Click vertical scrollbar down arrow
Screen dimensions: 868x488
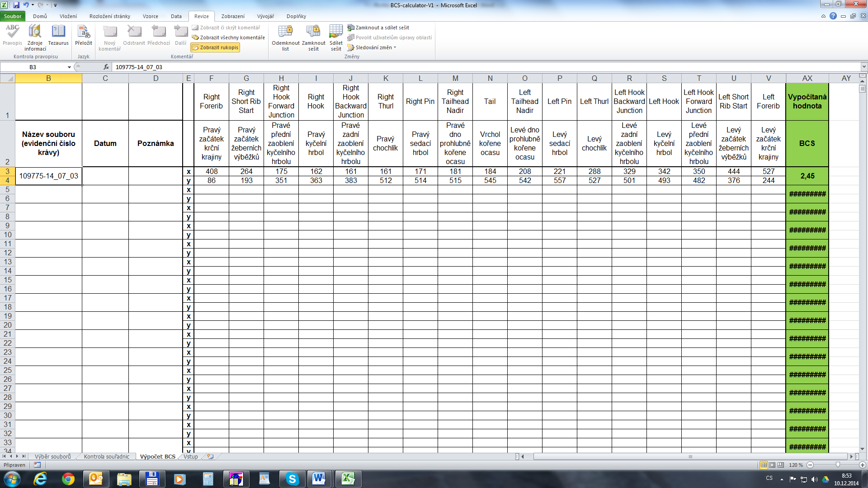862,449
